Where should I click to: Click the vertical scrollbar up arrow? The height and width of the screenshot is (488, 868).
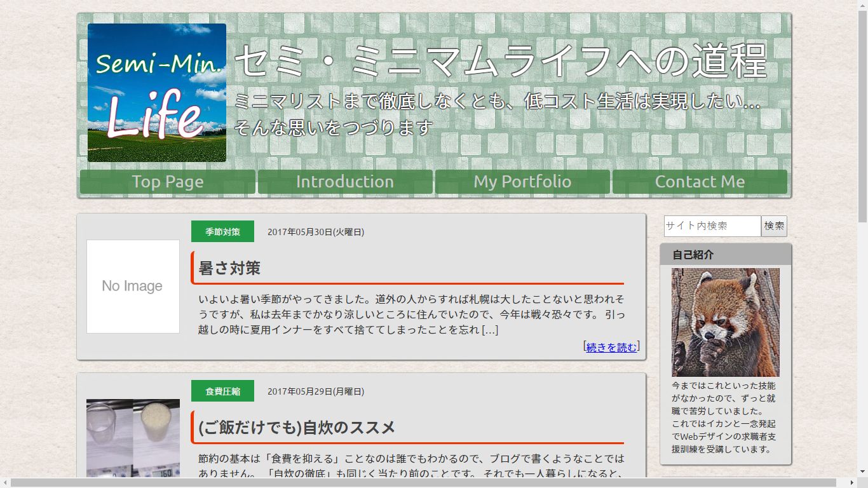(x=862, y=5)
